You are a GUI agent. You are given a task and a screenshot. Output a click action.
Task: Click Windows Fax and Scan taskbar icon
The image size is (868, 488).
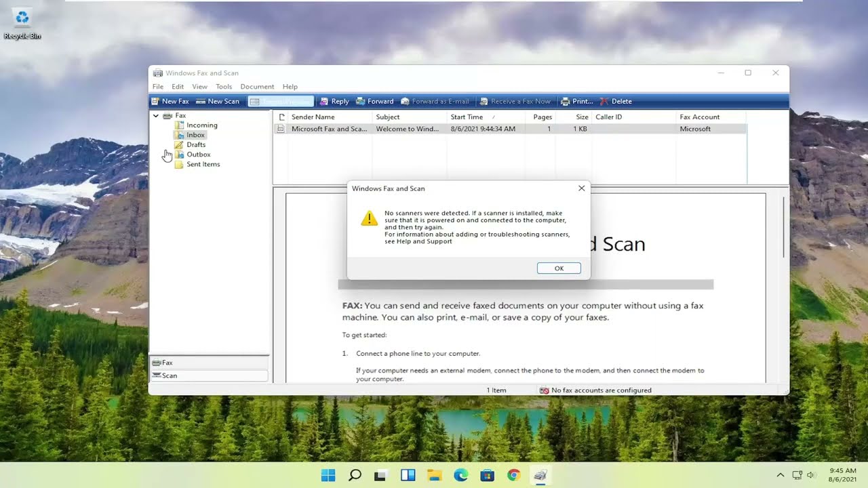click(x=540, y=475)
